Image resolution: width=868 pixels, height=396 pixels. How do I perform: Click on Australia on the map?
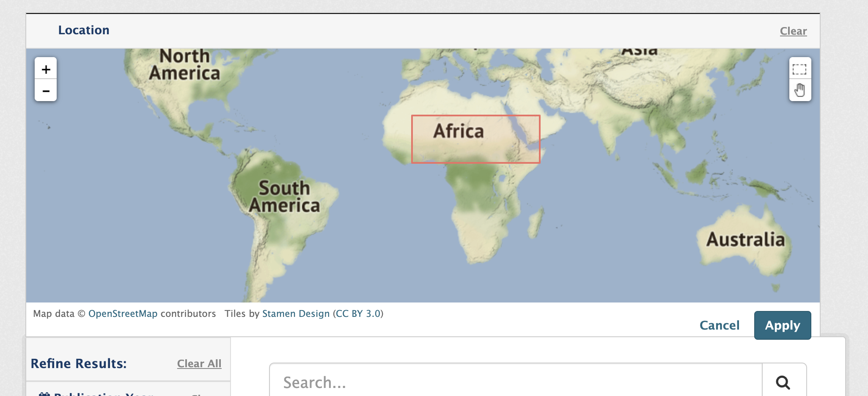[x=744, y=239]
